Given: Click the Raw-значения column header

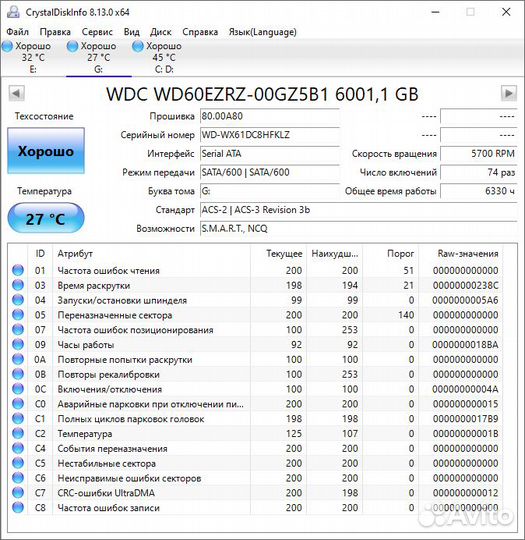Looking at the screenshot, I should pos(460,254).
